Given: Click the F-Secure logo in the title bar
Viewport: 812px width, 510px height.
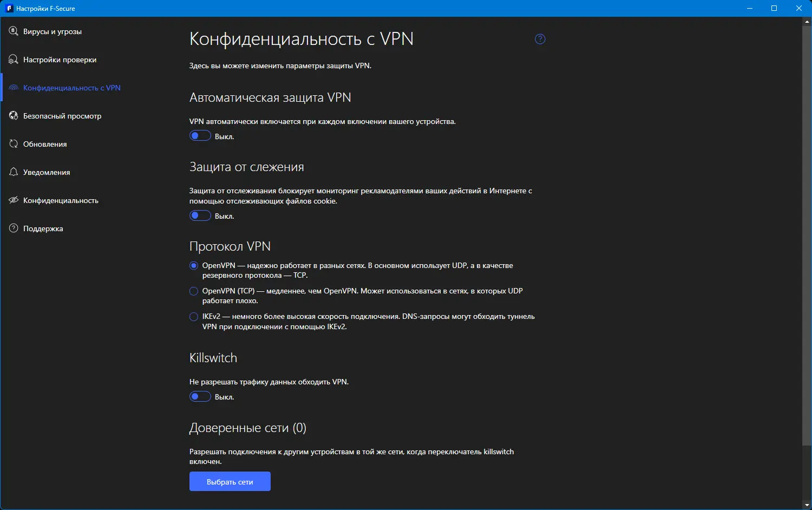Looking at the screenshot, I should pos(9,8).
